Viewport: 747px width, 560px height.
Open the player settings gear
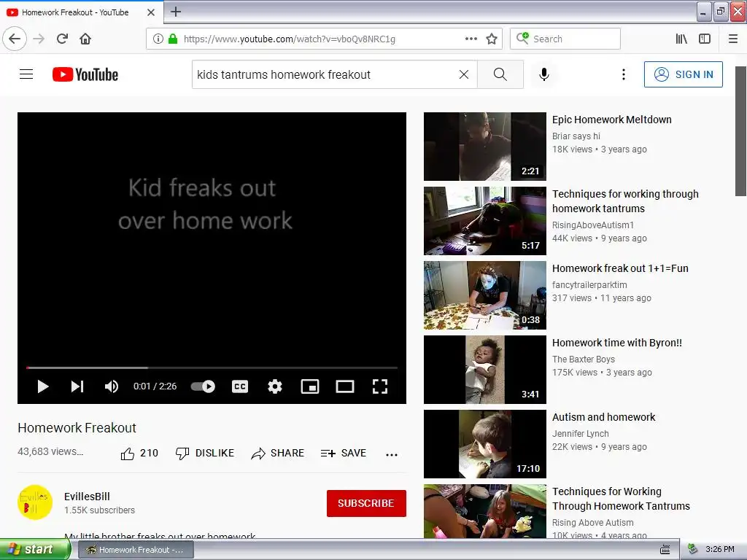tap(275, 386)
